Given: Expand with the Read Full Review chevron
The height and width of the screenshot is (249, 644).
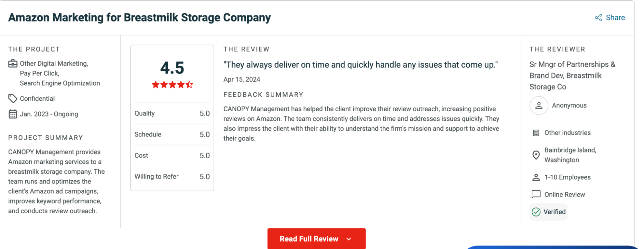Looking at the screenshot, I should [x=349, y=239].
